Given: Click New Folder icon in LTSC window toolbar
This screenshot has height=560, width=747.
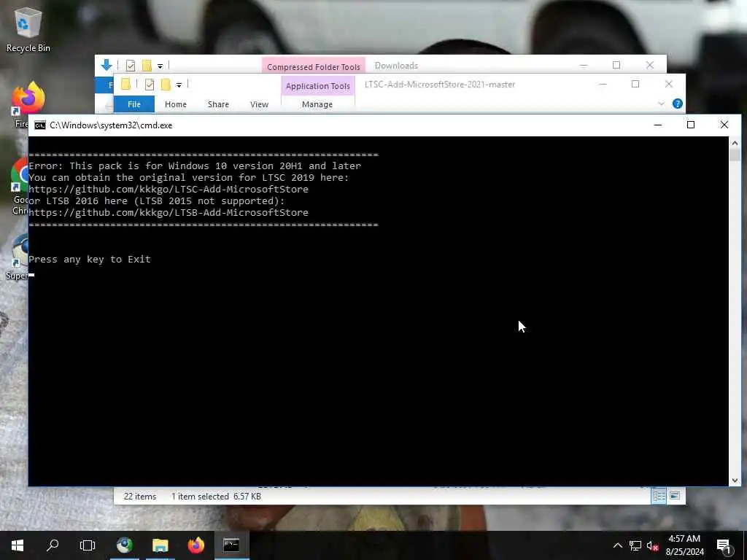Looking at the screenshot, I should point(166,85).
